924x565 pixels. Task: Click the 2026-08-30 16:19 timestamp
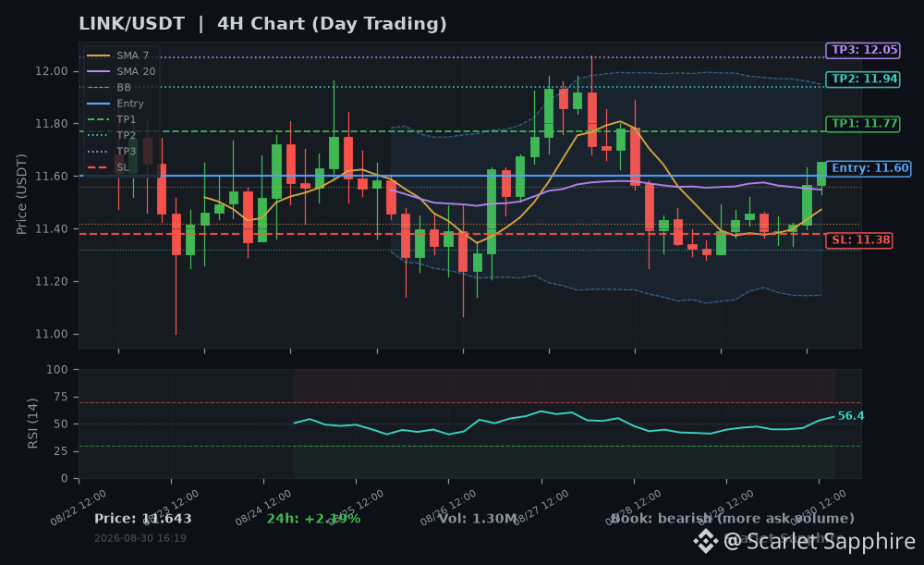[x=140, y=538]
